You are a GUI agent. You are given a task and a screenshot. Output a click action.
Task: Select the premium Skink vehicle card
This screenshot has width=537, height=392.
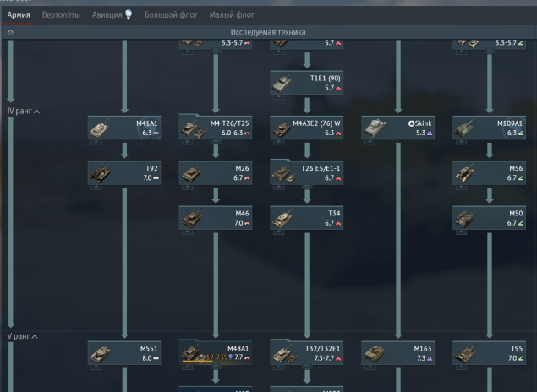click(x=398, y=128)
